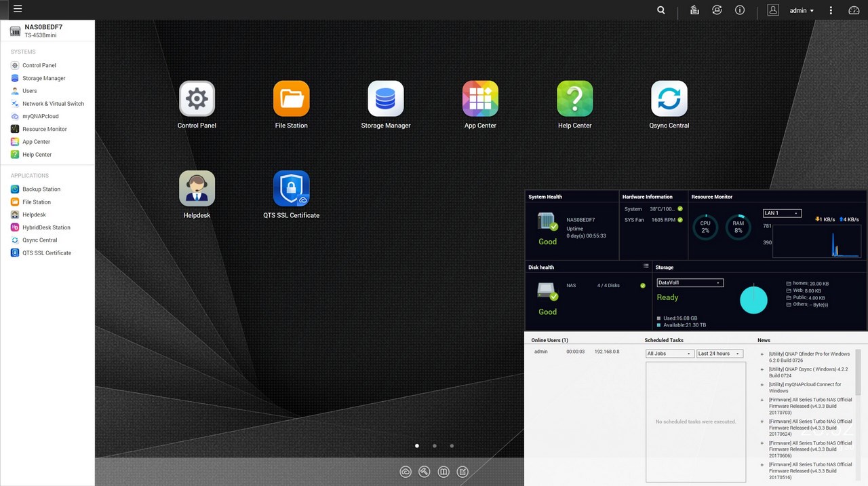Open sidebar File Station entry

coord(37,202)
